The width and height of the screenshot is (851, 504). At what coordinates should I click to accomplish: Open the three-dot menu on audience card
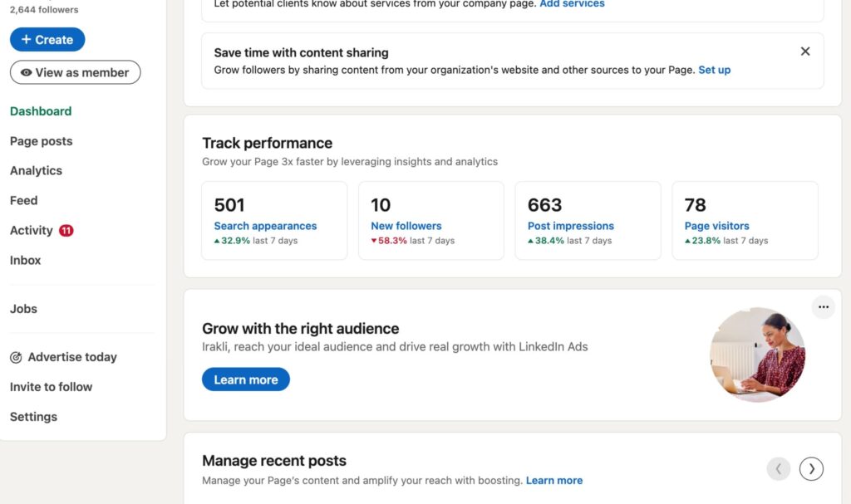coord(824,307)
